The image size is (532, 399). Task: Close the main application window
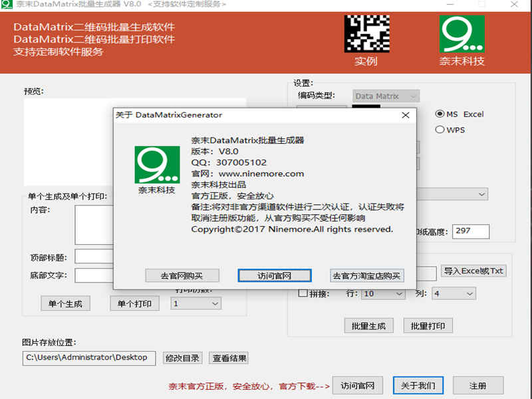click(x=514, y=4)
